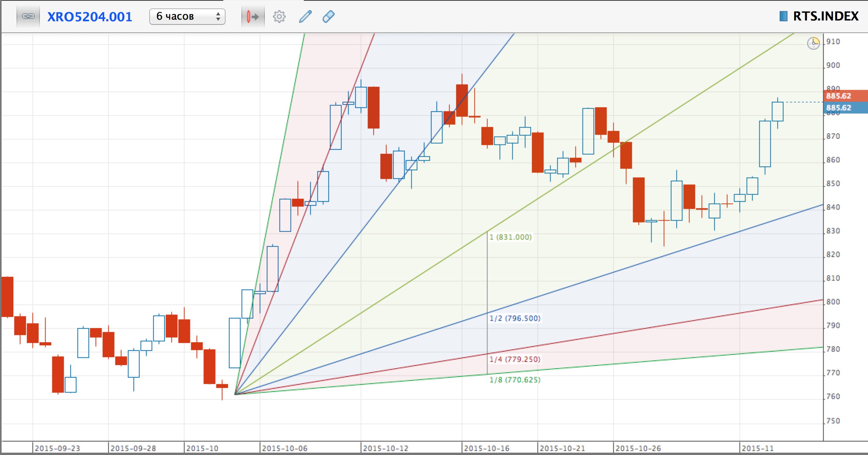Click the blue RTS.INDEX legend swatch

pos(783,16)
